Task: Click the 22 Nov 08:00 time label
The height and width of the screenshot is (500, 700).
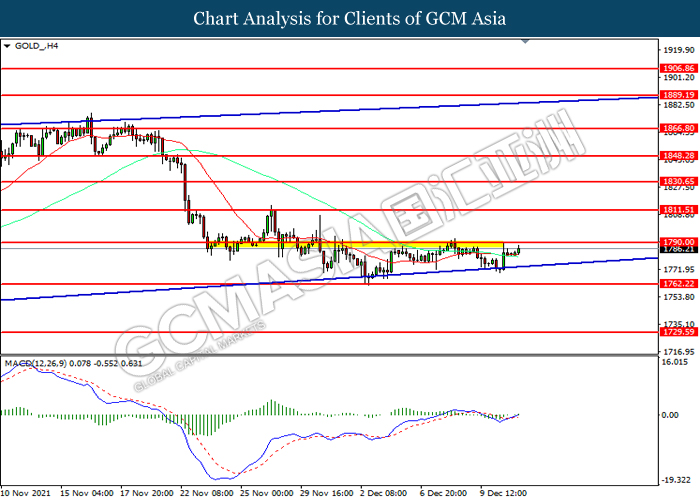Action: coord(207,493)
